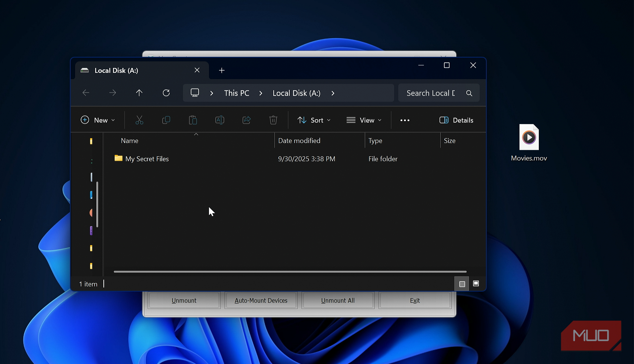Expand chevron after Local Disk (A:) breadcrumb
This screenshot has height=364, width=634.
coord(333,93)
